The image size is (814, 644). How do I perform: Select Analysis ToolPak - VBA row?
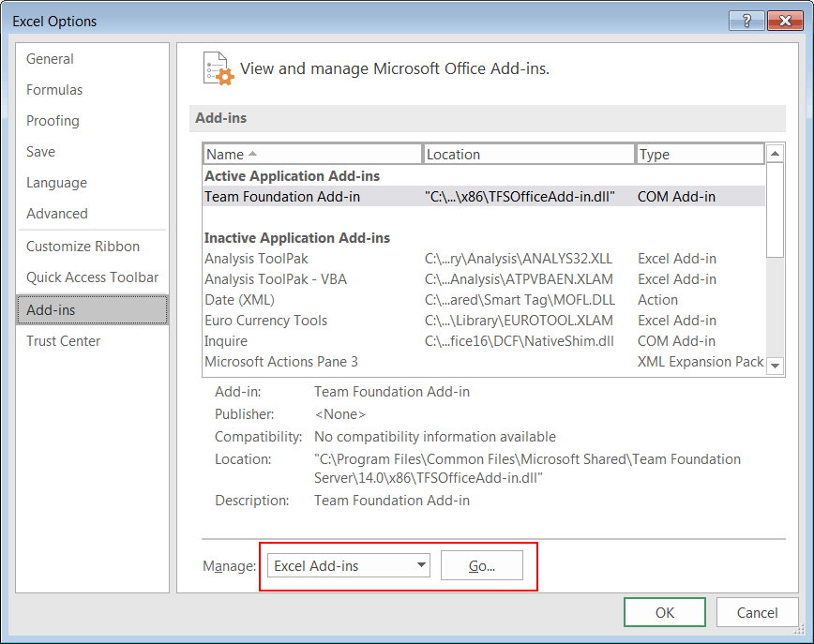[x=484, y=279]
